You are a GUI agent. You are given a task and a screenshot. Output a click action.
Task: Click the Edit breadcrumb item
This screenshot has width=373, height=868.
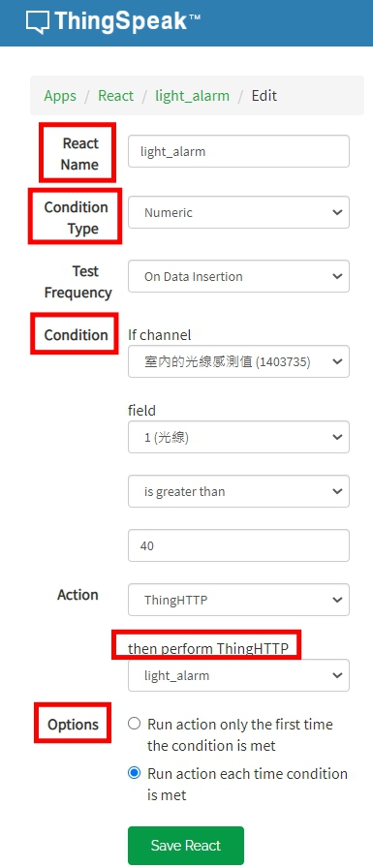[264, 96]
